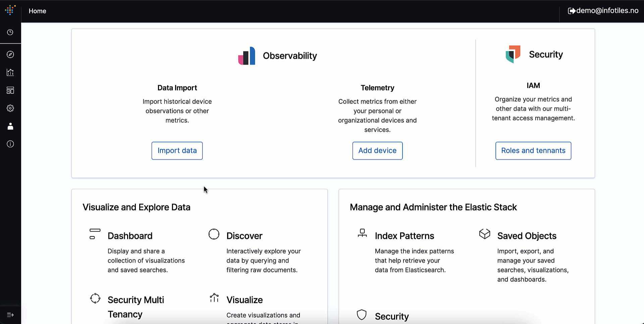The height and width of the screenshot is (324, 644).
Task: Click the Dashboard card icon
Action: [95, 234]
